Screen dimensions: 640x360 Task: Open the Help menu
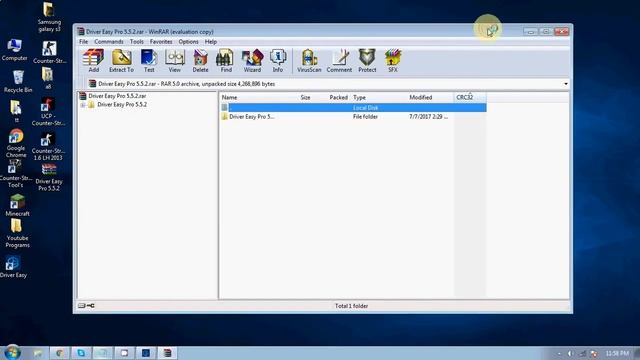pos(211,42)
